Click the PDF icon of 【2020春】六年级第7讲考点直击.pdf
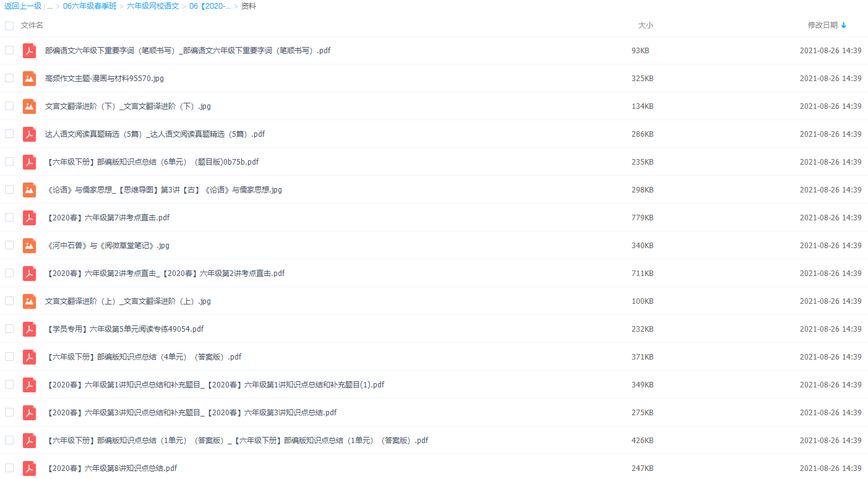 (29, 217)
